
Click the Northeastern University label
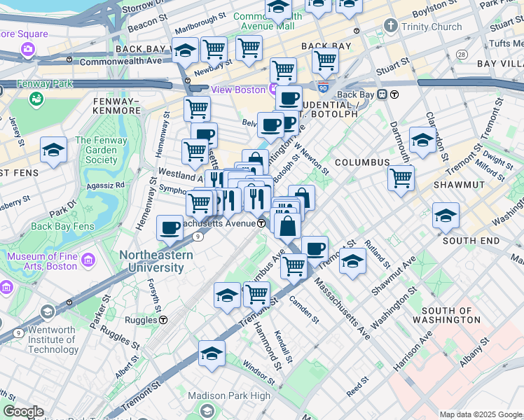(x=156, y=261)
